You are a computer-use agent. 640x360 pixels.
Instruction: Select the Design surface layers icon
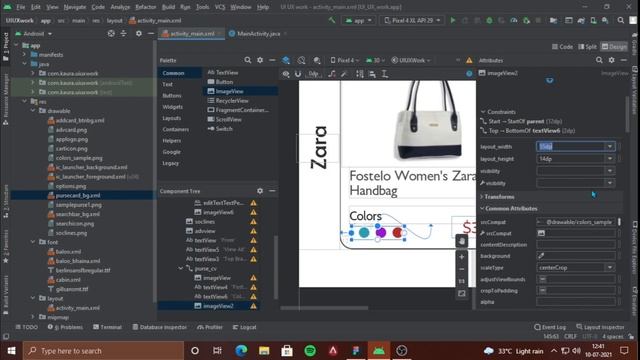point(286,60)
